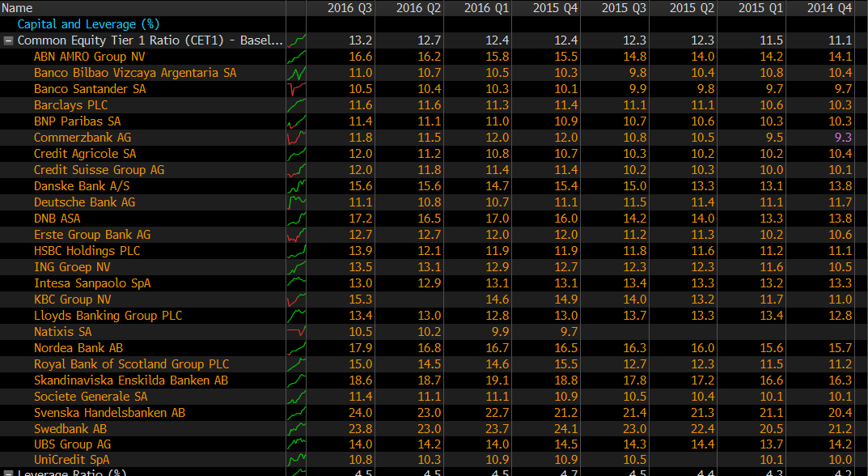
Task: Select KBC Group 2016 Q3 value 15.3
Action: click(360, 300)
